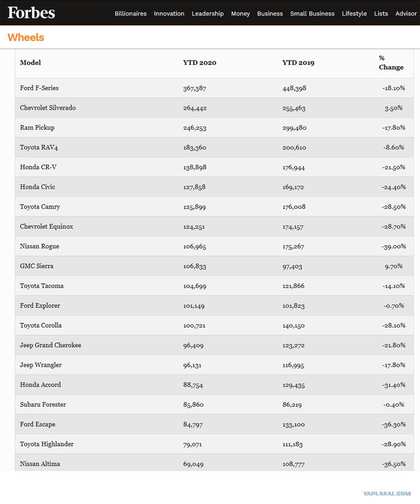Viewport: 420px width, 504px height.
Task: Click the Forbes logo
Action: pos(31,13)
